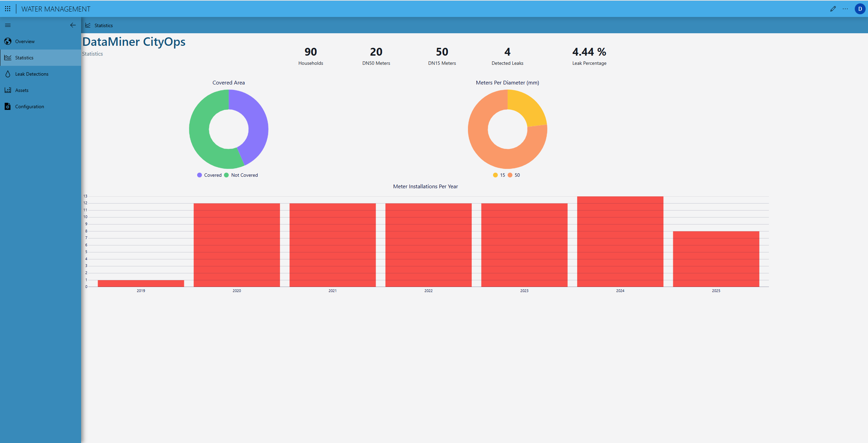Click the user avatar D icon
The width and height of the screenshot is (868, 443).
coord(860,9)
